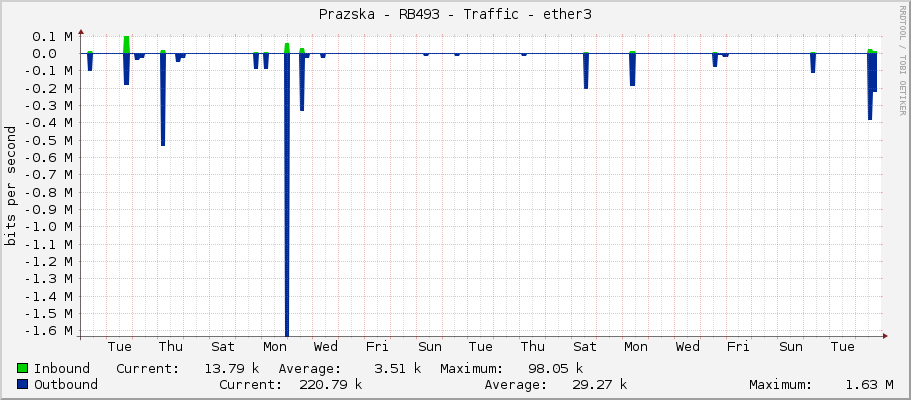
Task: Click the '-0.5 M' y-axis label
Action: click(48, 140)
